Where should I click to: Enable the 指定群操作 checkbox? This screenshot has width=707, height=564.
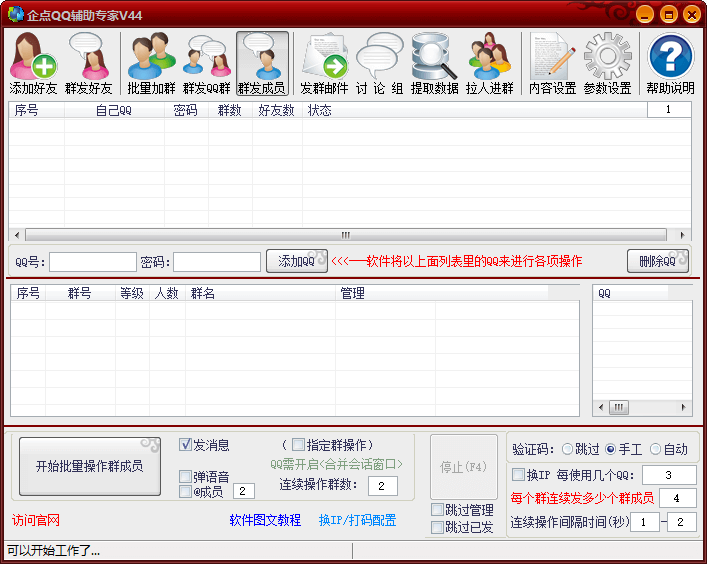(298, 445)
